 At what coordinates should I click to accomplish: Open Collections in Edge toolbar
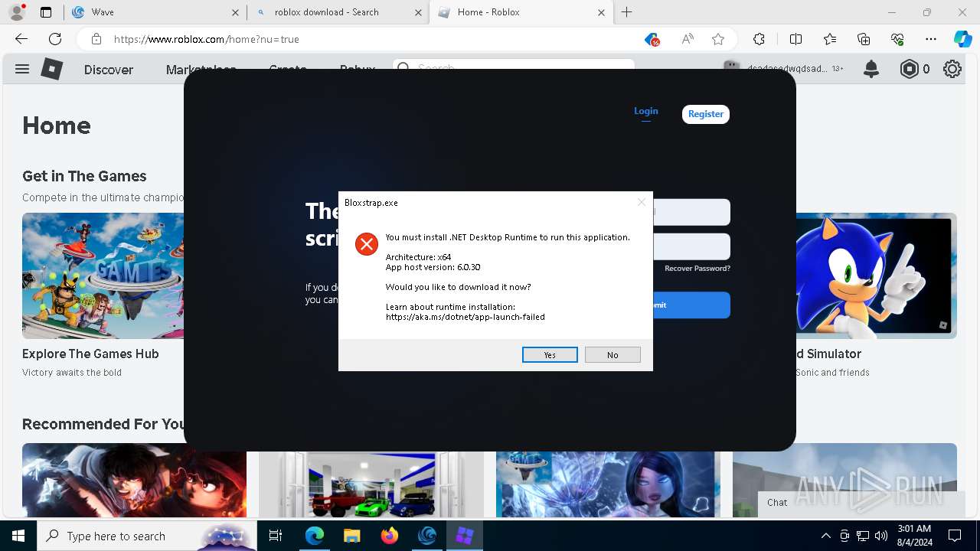[x=864, y=39]
